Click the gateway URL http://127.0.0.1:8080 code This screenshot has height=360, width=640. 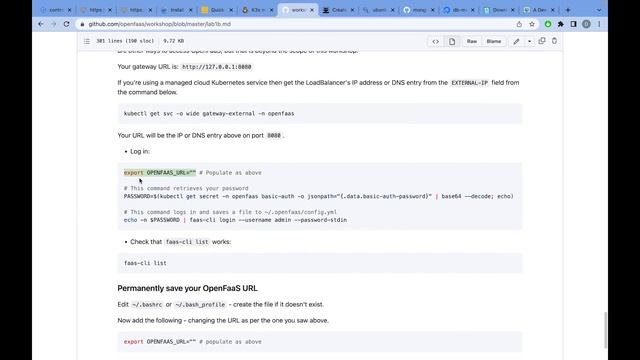pyautogui.click(x=217, y=67)
